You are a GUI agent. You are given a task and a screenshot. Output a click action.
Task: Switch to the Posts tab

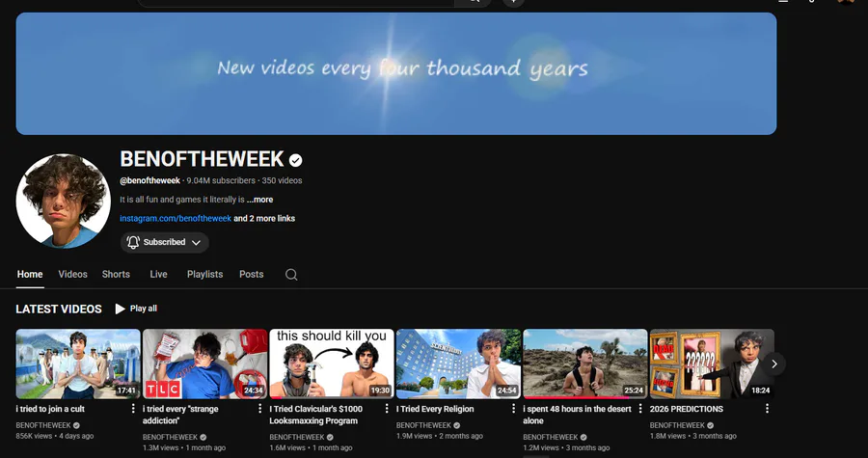point(252,275)
